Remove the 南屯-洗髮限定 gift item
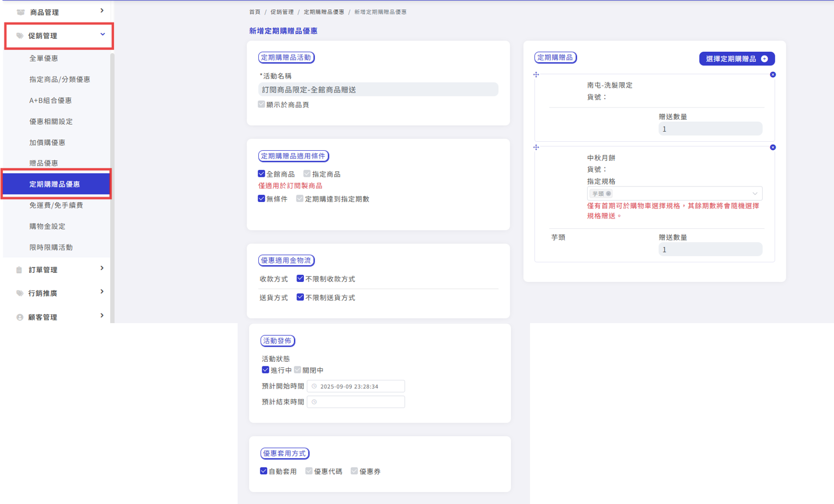This screenshot has height=504, width=834. [773, 74]
